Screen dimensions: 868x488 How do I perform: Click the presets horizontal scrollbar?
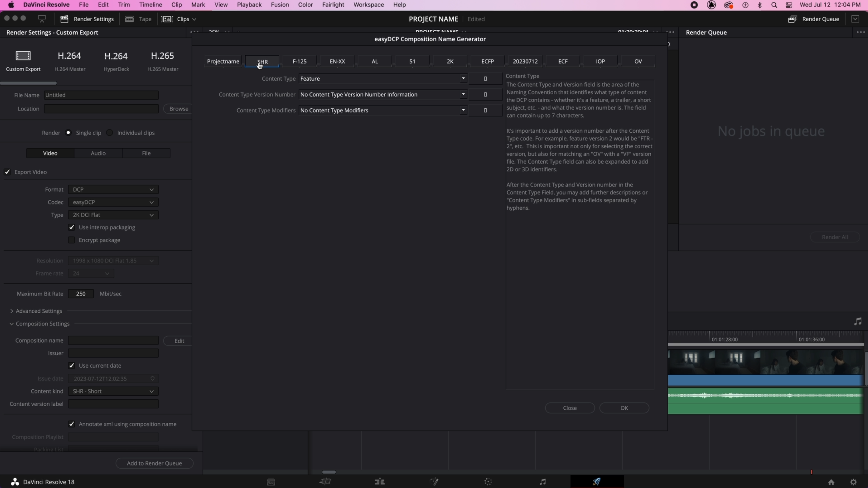[29, 83]
